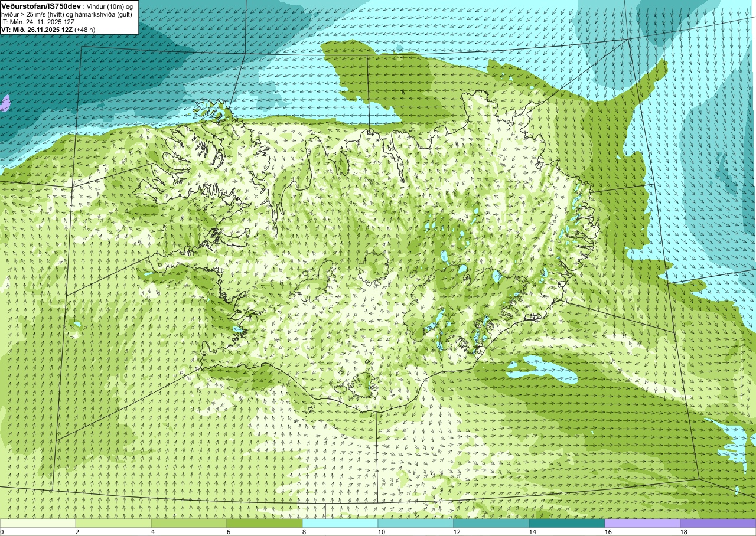Click the legend label "8"
The height and width of the screenshot is (536, 756).
click(304, 532)
